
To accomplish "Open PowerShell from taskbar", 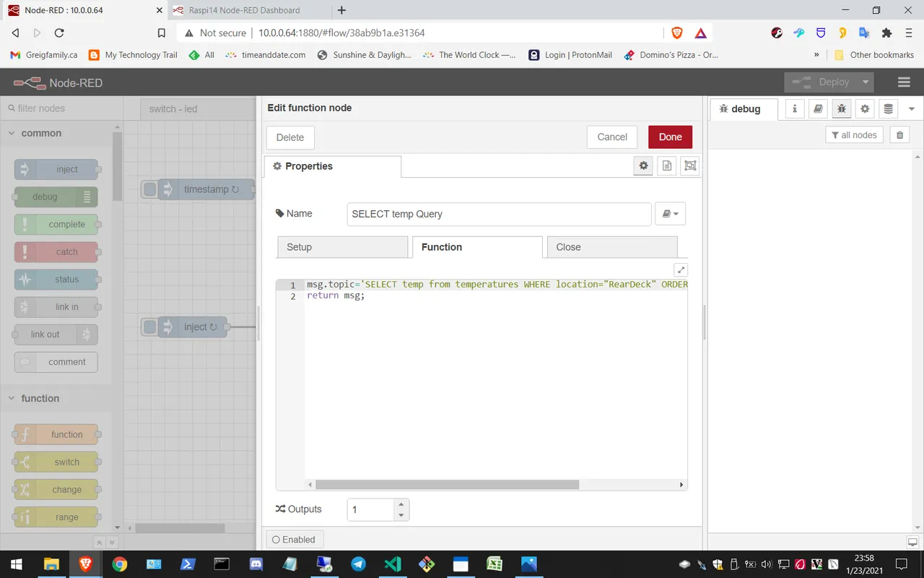I will tap(187, 564).
